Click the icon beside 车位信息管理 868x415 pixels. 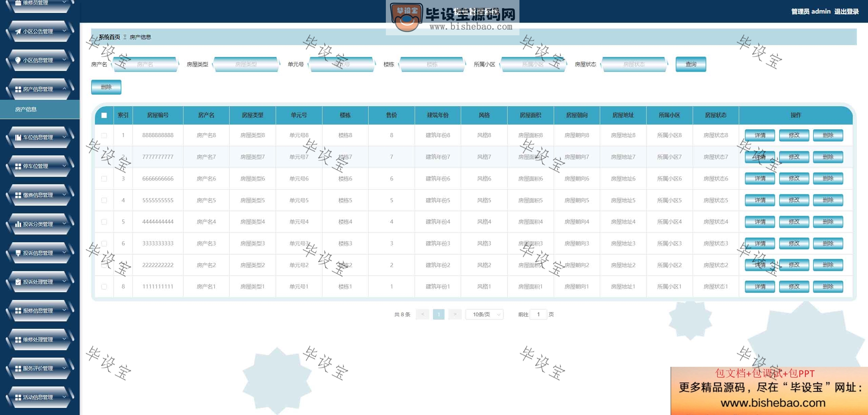pos(18,137)
